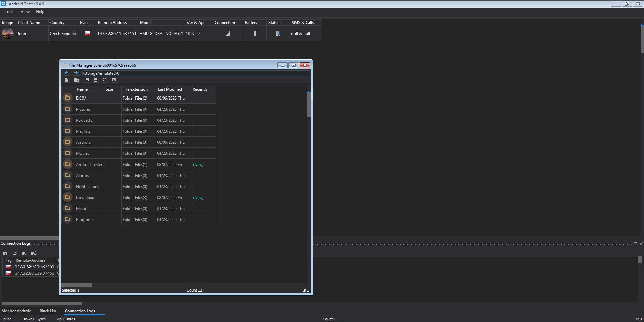Click the Download folder icon
Image resolution: width=644 pixels, height=322 pixels.
[x=68, y=197]
